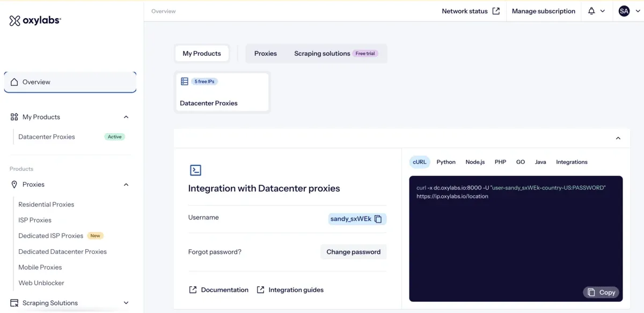Image resolution: width=644 pixels, height=313 pixels.
Task: Click the New badge beside Dedicated ISP
Action: (x=96, y=236)
